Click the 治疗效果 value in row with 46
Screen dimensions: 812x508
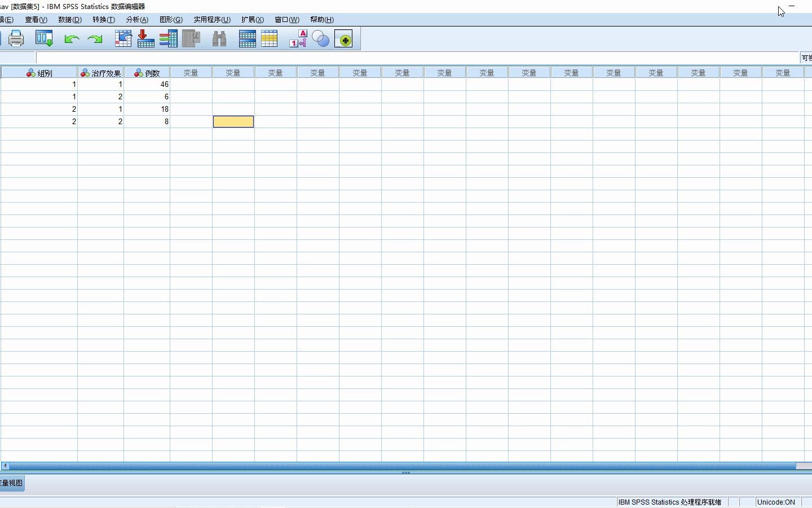(101, 84)
